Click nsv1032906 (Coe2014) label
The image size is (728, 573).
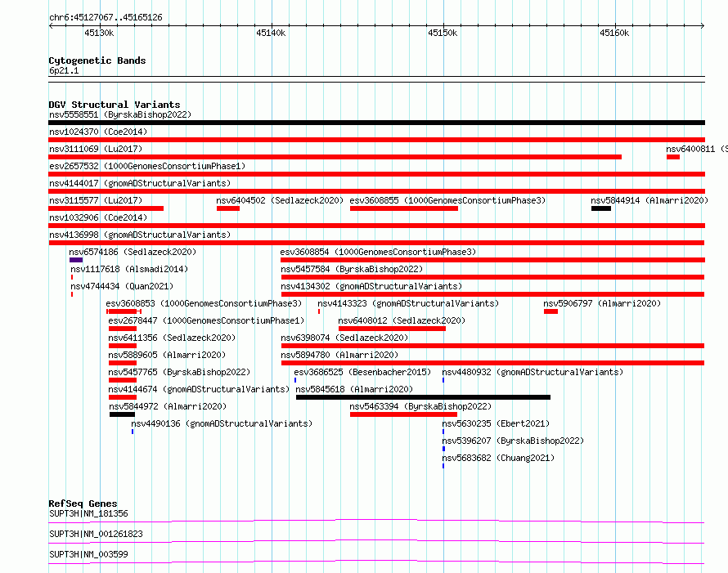[98, 217]
